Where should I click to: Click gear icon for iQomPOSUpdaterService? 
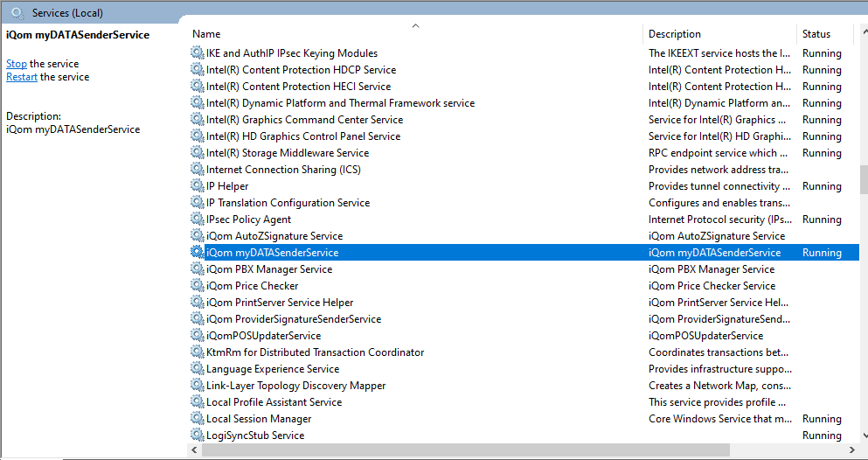point(198,336)
